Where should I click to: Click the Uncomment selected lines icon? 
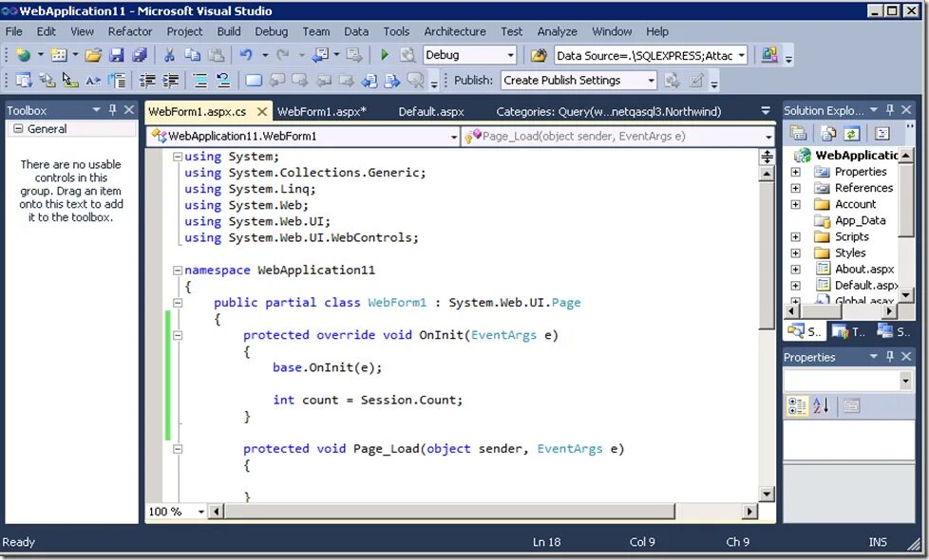[223, 80]
